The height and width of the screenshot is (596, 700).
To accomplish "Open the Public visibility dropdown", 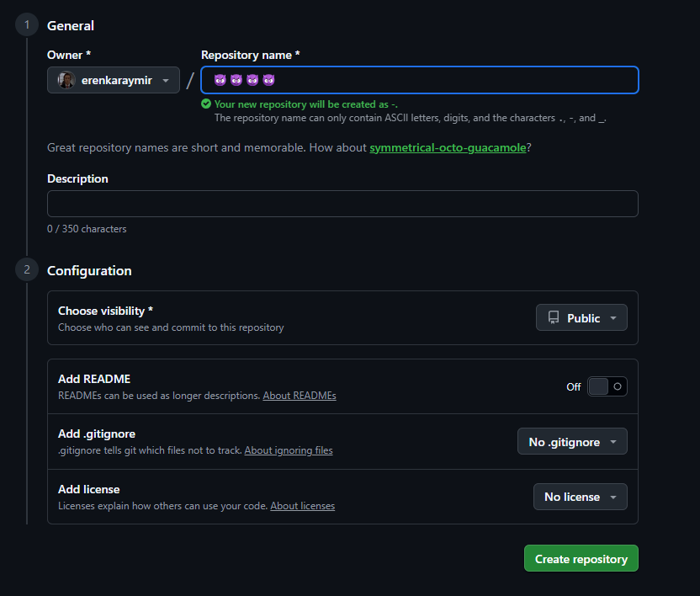I will [x=581, y=317].
